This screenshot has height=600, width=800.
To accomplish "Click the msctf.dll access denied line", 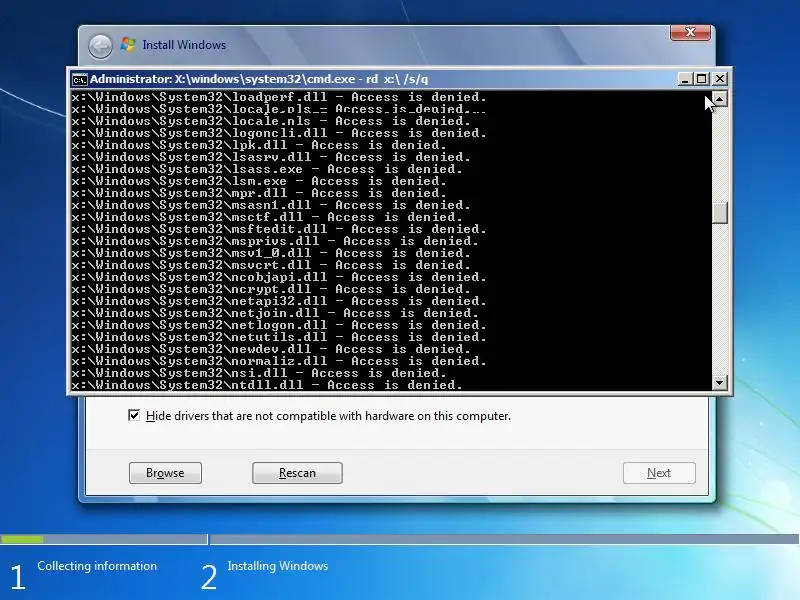I will (x=267, y=217).
